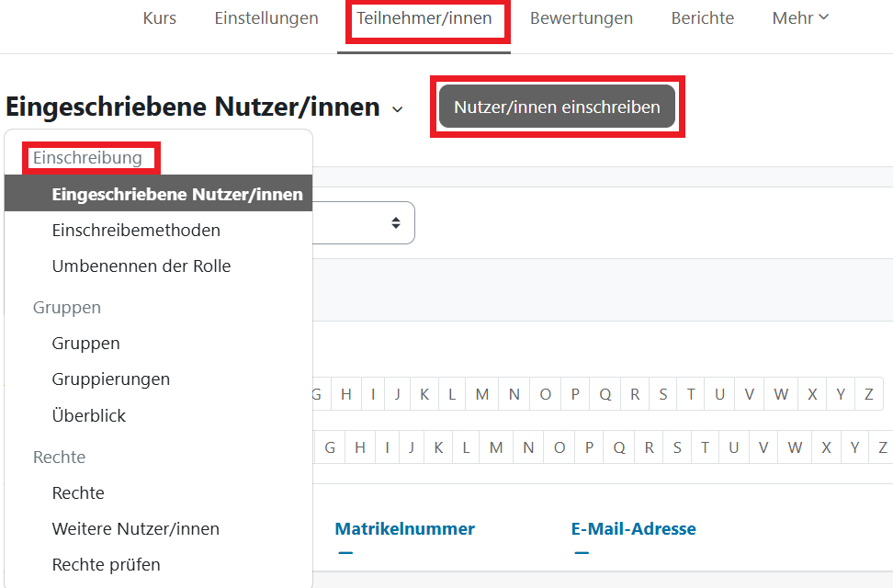893x588 pixels.
Task: Click Nutzer/innen einschreiben button
Action: 557,107
